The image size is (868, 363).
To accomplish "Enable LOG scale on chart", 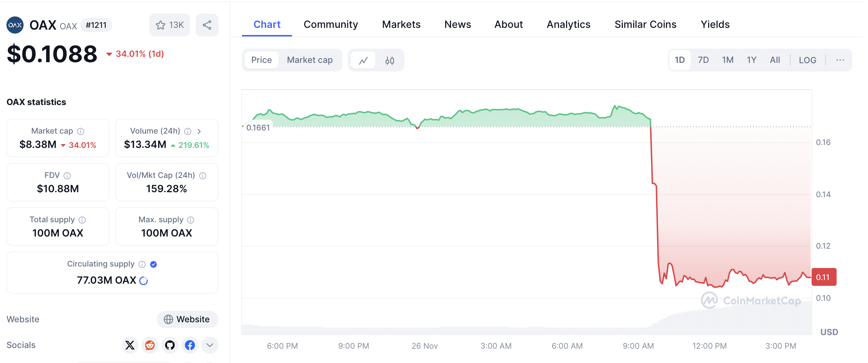I will [807, 60].
